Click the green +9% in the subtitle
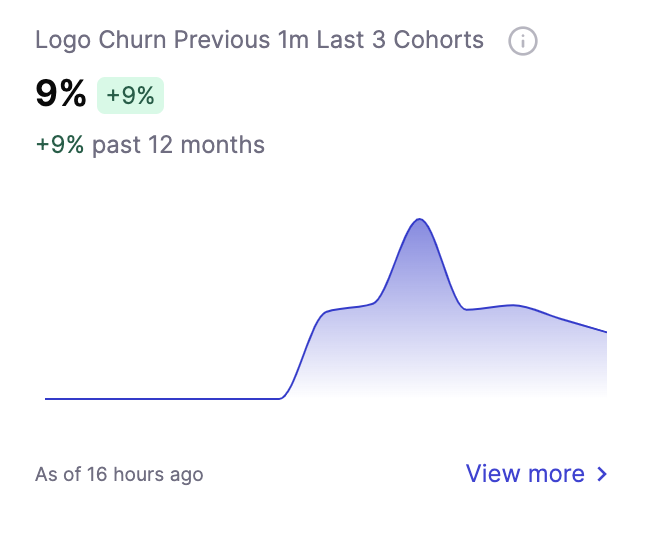652x534 pixels. [60, 145]
